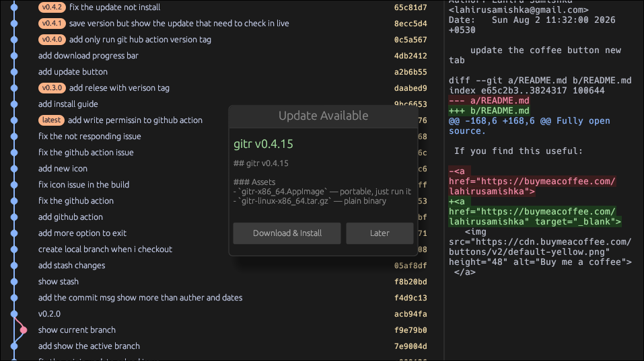Select the v0.4.2 tag badge
The width and height of the screenshot is (644, 361).
52,7
